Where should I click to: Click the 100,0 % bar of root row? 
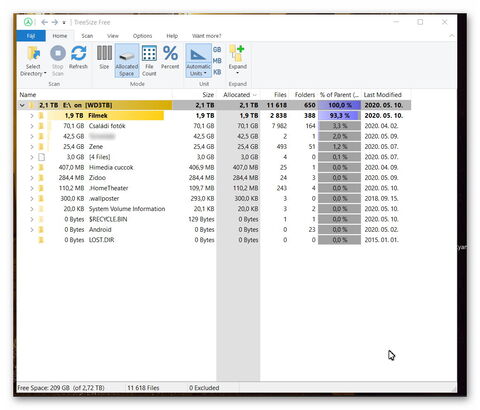[339, 105]
